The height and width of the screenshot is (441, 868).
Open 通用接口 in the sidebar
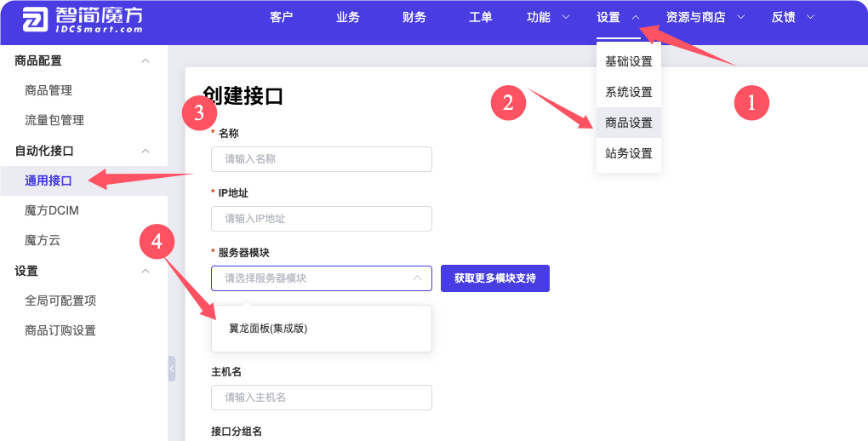[49, 180]
